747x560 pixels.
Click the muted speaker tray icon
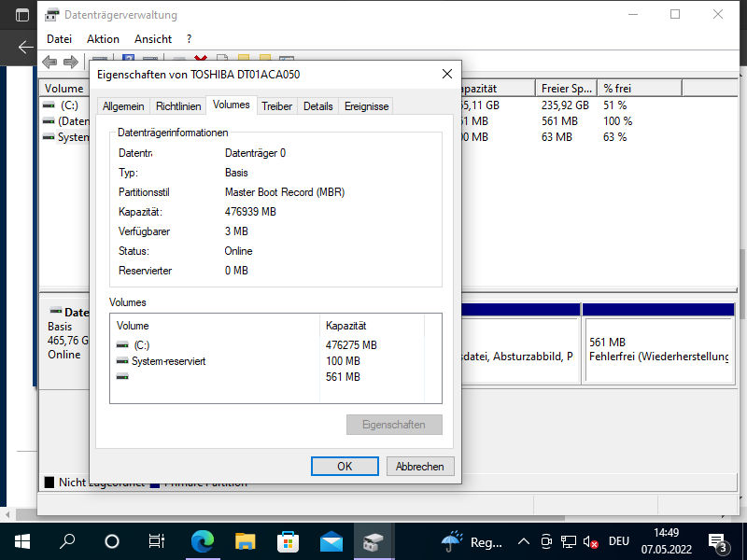click(590, 541)
